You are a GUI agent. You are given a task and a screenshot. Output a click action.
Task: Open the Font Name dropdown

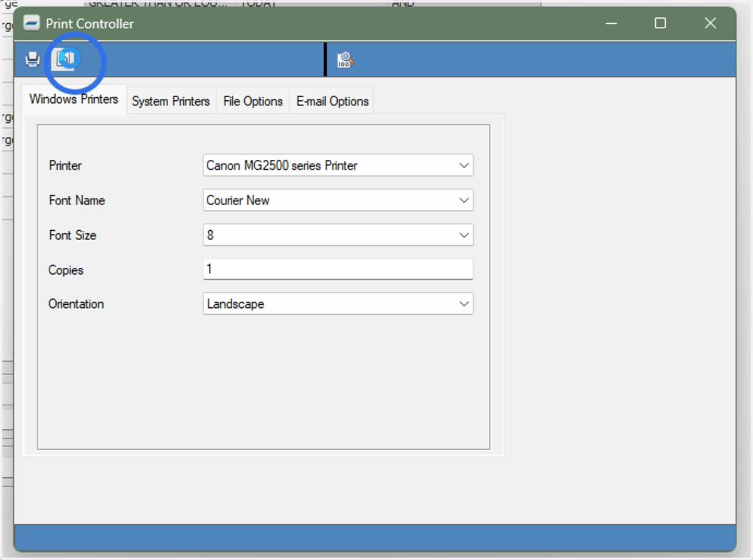(x=464, y=201)
